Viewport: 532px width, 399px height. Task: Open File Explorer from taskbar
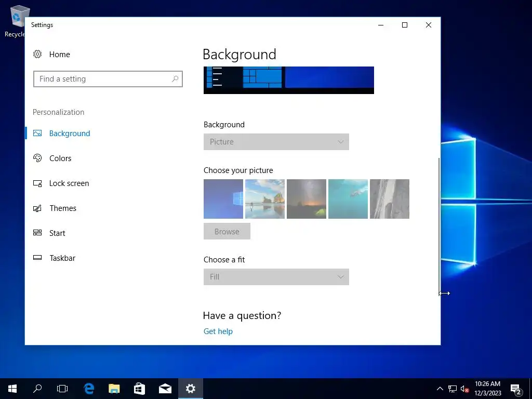pos(114,389)
